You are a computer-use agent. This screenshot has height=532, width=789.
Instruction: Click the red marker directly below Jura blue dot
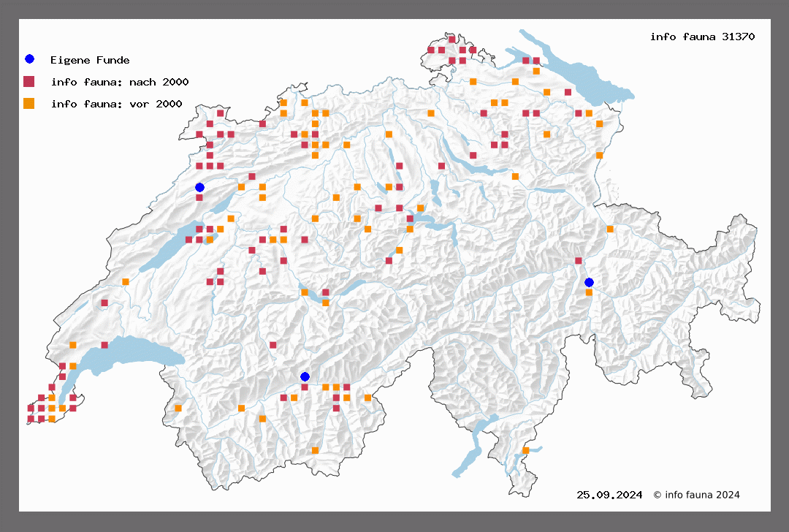199,197
